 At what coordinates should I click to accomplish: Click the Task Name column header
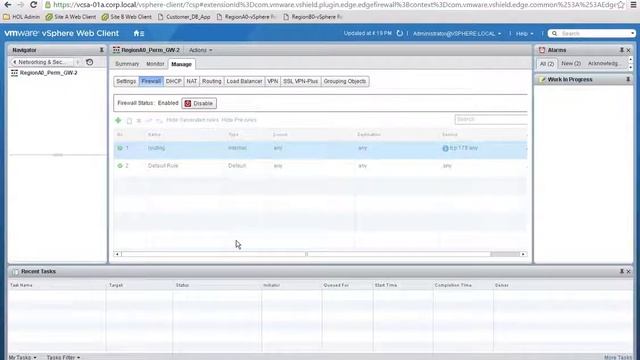point(21,285)
